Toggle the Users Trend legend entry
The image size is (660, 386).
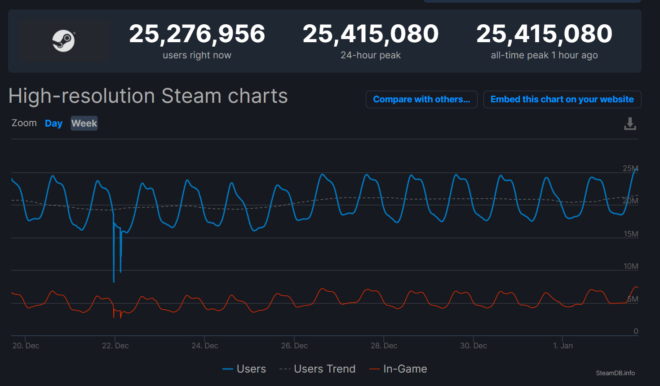(317, 369)
